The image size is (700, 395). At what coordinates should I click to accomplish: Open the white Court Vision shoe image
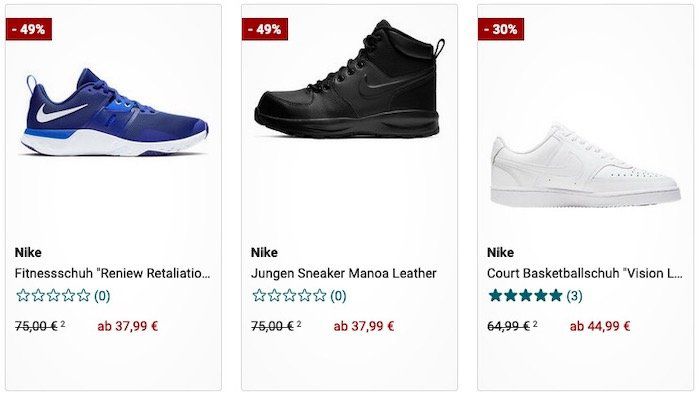(585, 166)
